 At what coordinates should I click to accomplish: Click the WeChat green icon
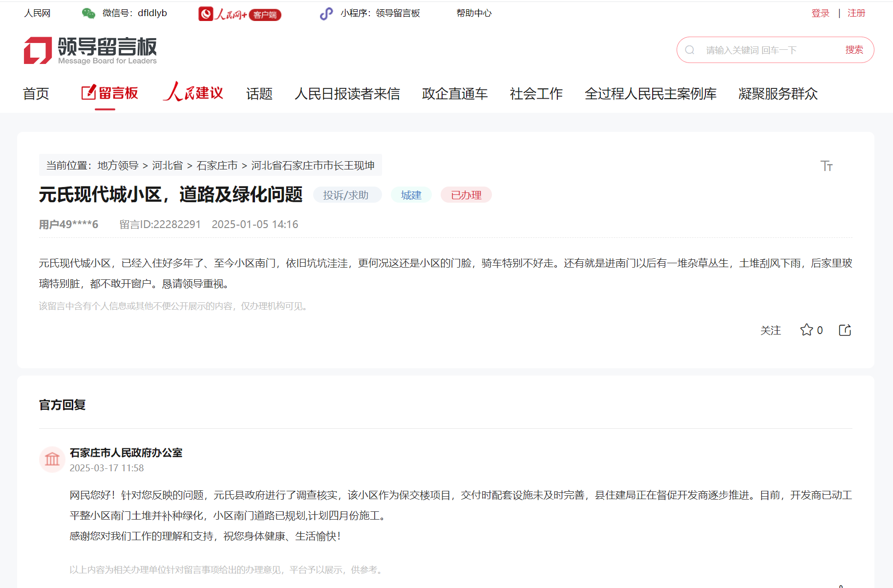(x=88, y=13)
